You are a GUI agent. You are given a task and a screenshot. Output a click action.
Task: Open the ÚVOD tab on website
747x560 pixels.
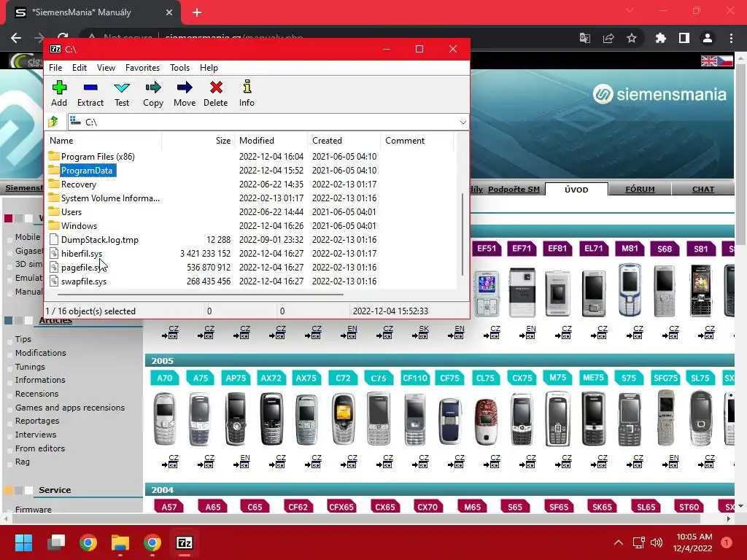[576, 190]
